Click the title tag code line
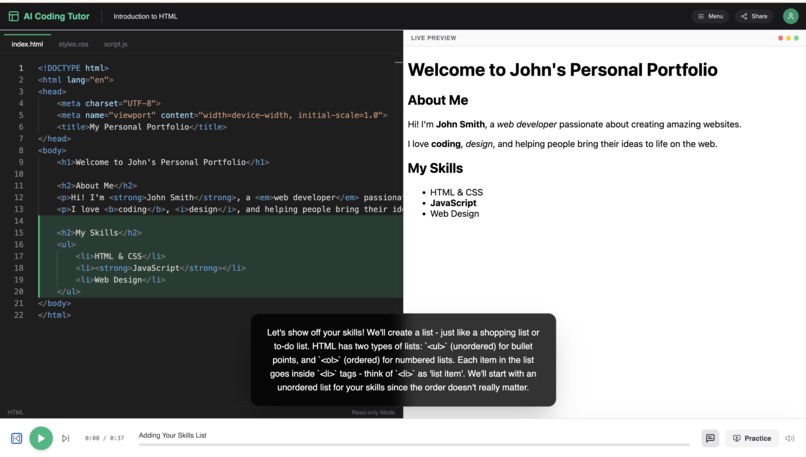 point(142,127)
